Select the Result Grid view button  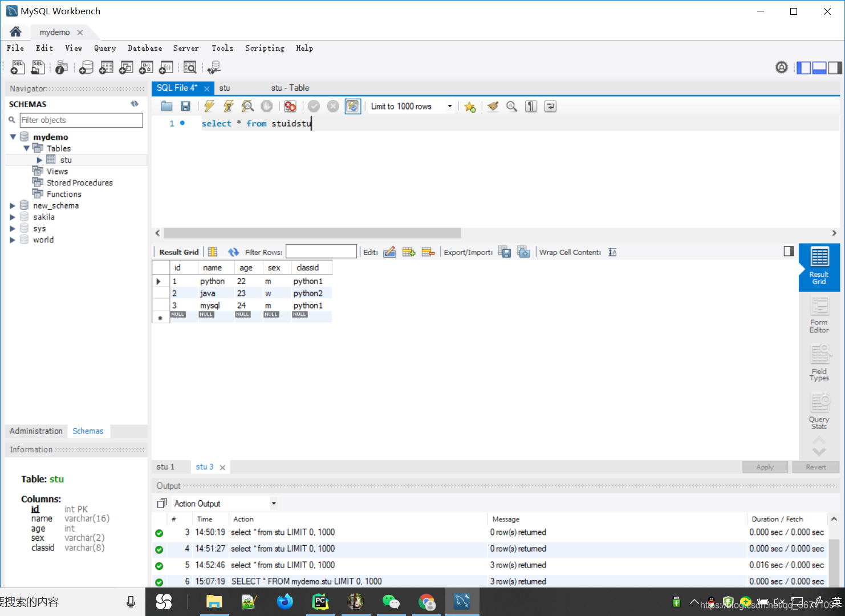click(x=819, y=267)
